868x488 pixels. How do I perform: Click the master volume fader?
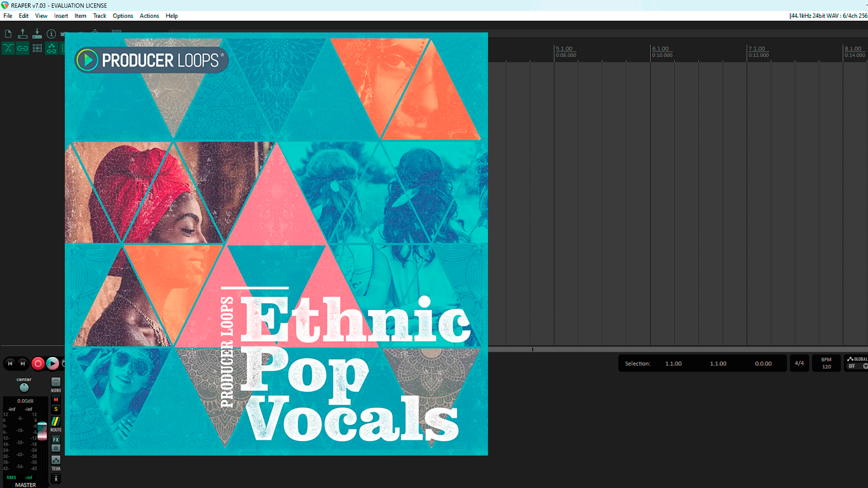pos(42,430)
